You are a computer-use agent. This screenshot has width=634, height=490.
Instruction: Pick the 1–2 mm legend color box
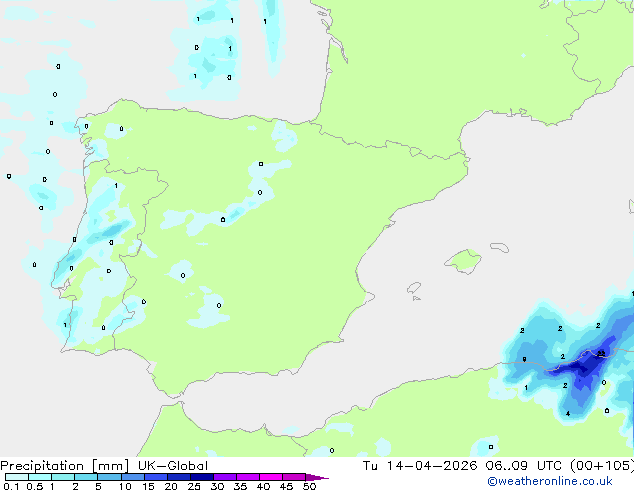click(63, 477)
